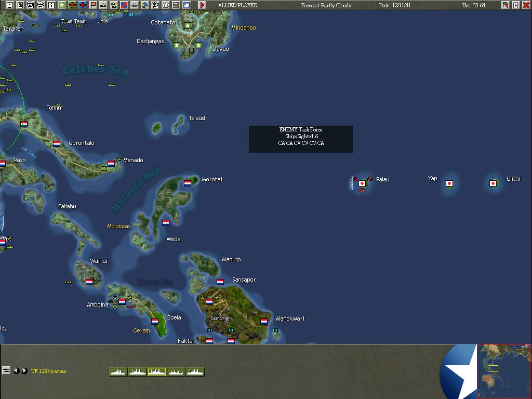Select the second ship silhouette in the bottom panel
This screenshot has height=399, width=532.
point(137,372)
